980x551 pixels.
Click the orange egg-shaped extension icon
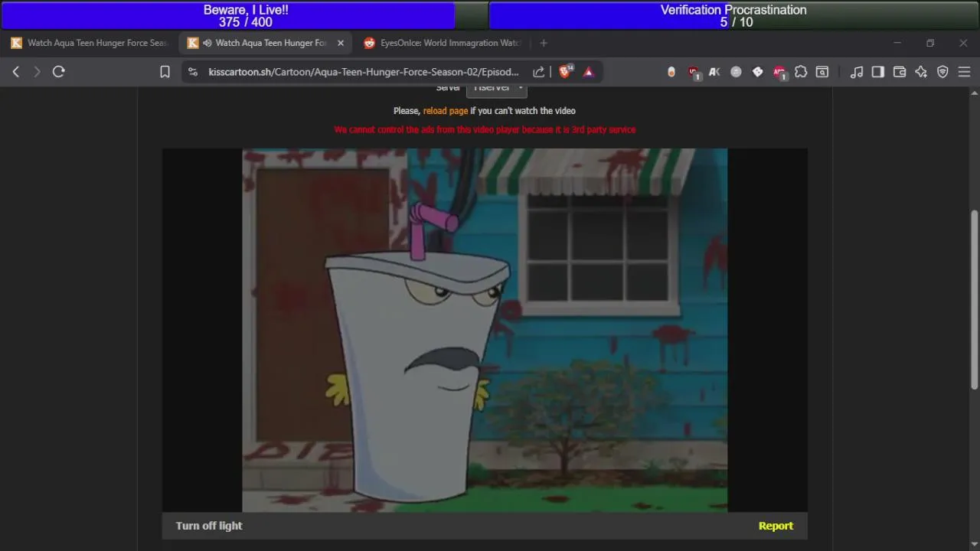coord(671,72)
